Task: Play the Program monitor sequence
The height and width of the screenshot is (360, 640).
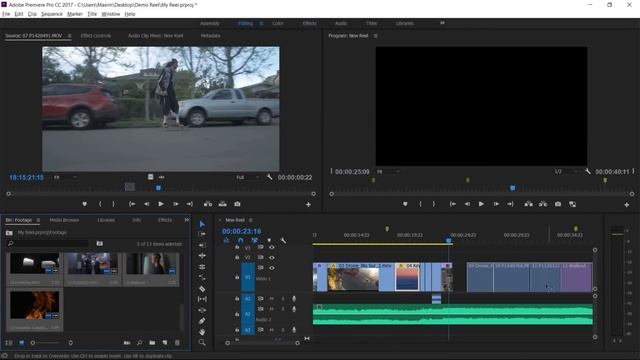Action: pyautogui.click(x=481, y=204)
